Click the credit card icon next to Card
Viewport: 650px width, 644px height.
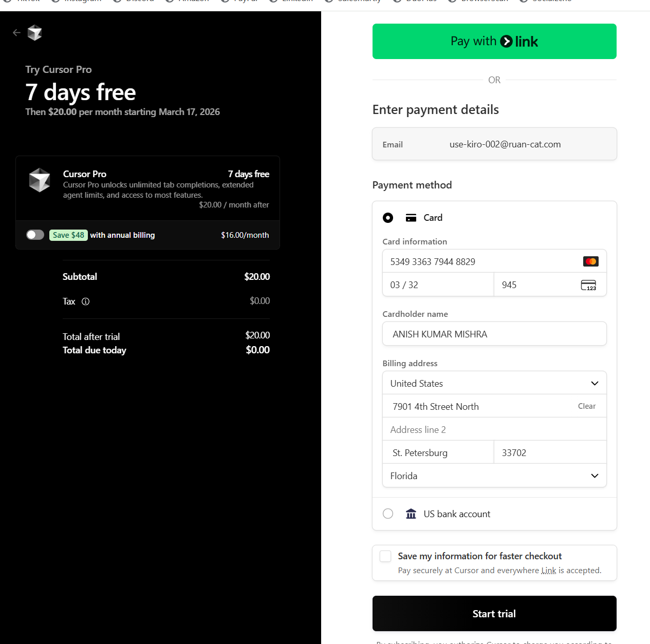pos(411,218)
